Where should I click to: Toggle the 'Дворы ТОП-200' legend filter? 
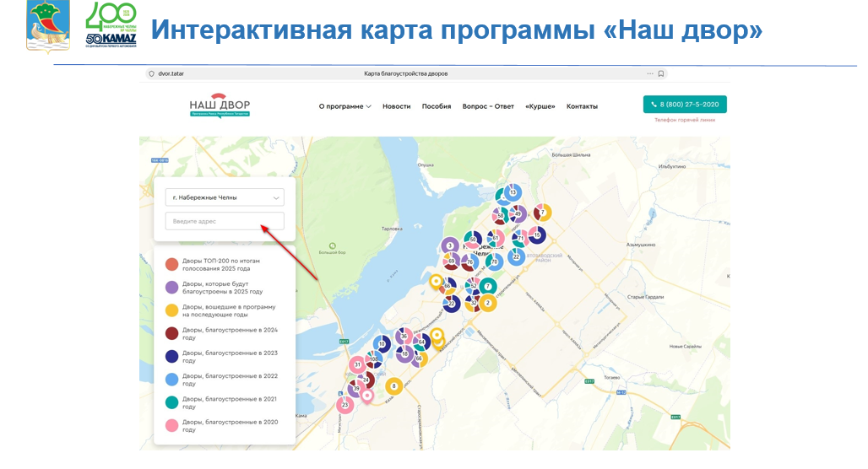[171, 265]
